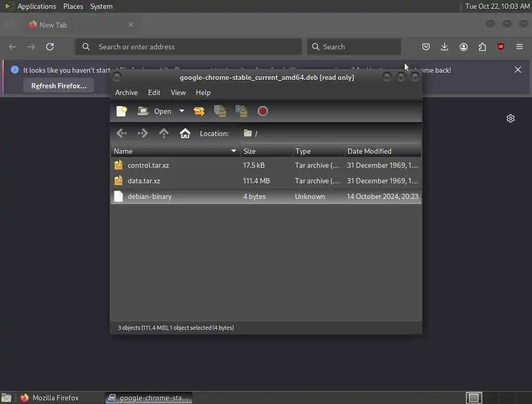Click the 111.4 MB size cell

click(x=257, y=181)
